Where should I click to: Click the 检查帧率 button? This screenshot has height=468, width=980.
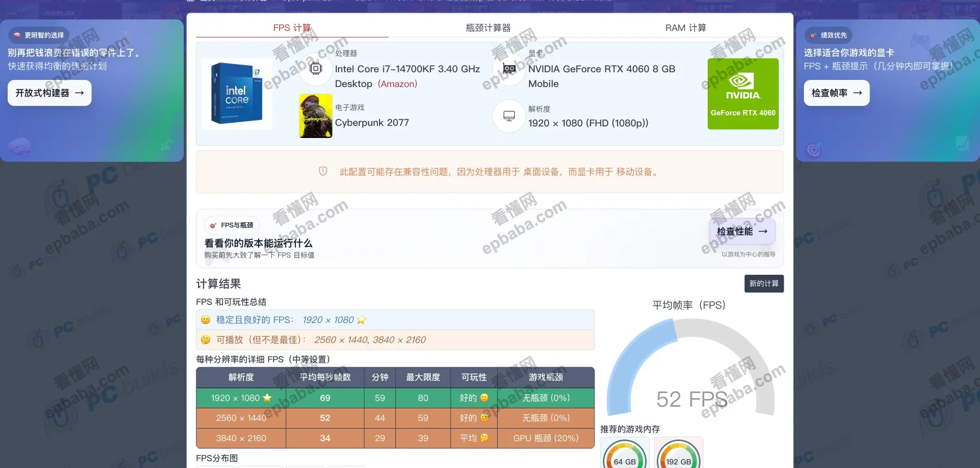click(837, 93)
